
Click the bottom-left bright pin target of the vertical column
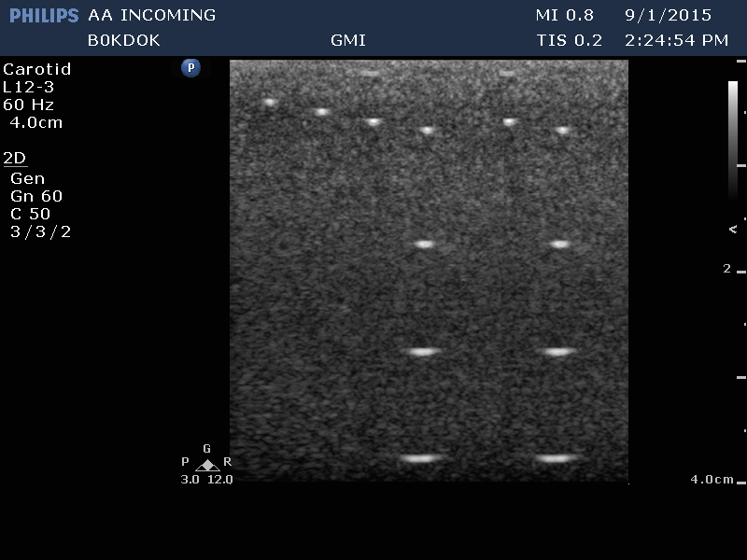point(421,458)
